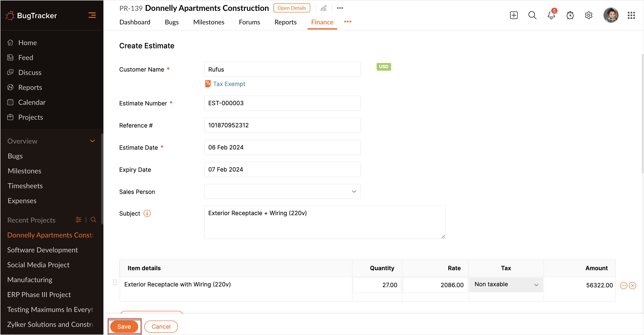Switch to the Milestones tab
The width and height of the screenshot is (644, 335).
pyautogui.click(x=208, y=22)
